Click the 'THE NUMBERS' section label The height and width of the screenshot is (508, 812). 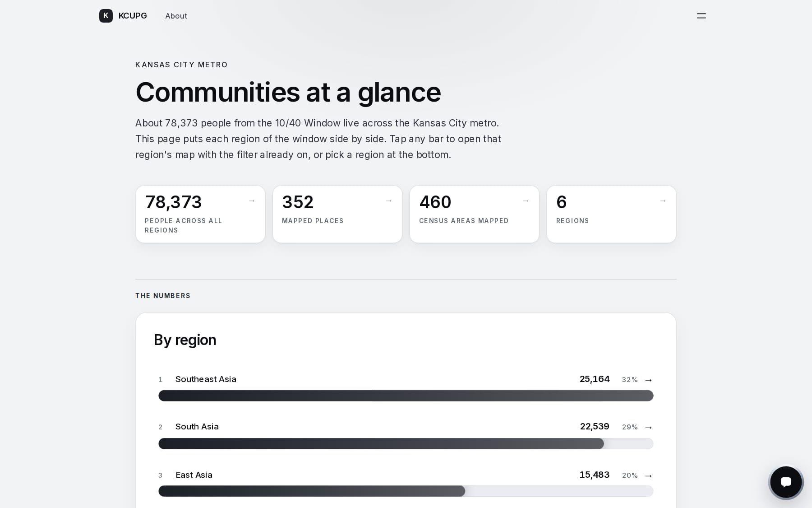tap(163, 296)
